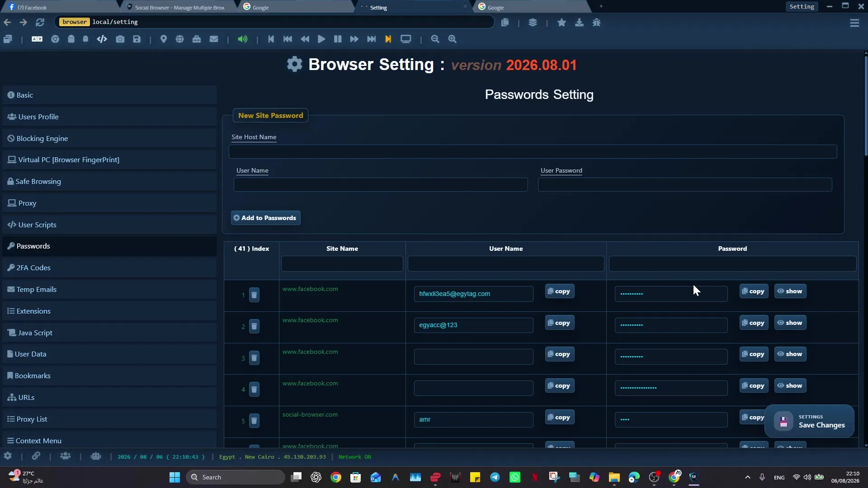Image resolution: width=868 pixels, height=488 pixels.
Task: Click the address bar local/setting
Action: tap(274, 22)
